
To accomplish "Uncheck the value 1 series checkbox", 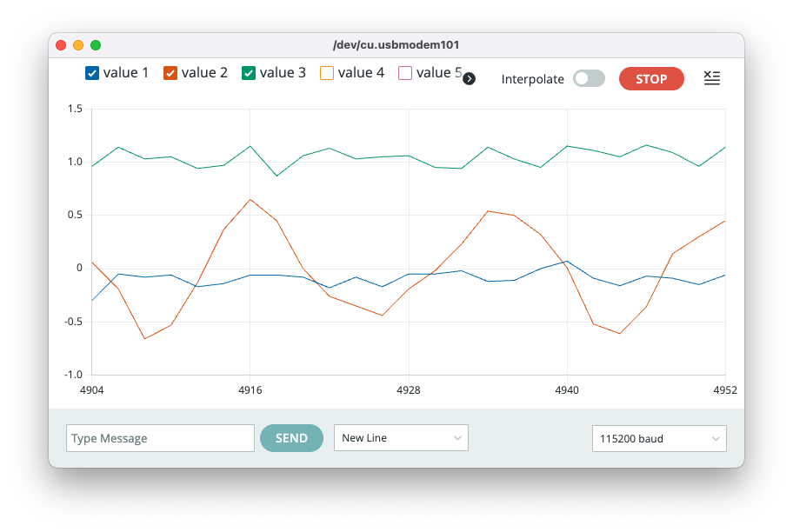I will point(92,73).
